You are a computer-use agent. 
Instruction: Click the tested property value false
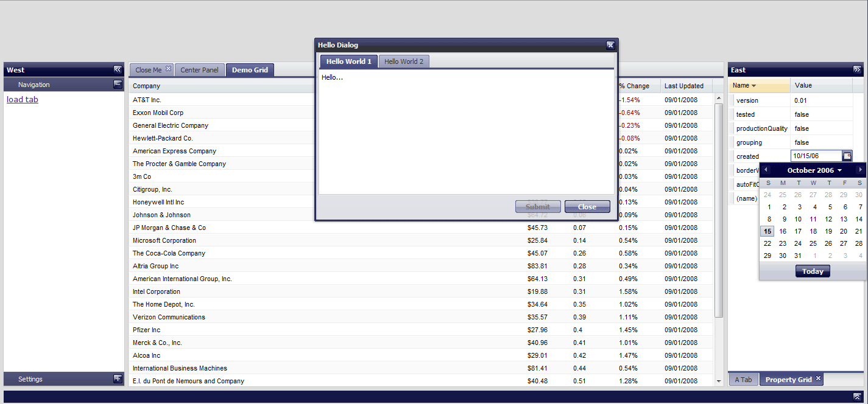click(x=821, y=114)
